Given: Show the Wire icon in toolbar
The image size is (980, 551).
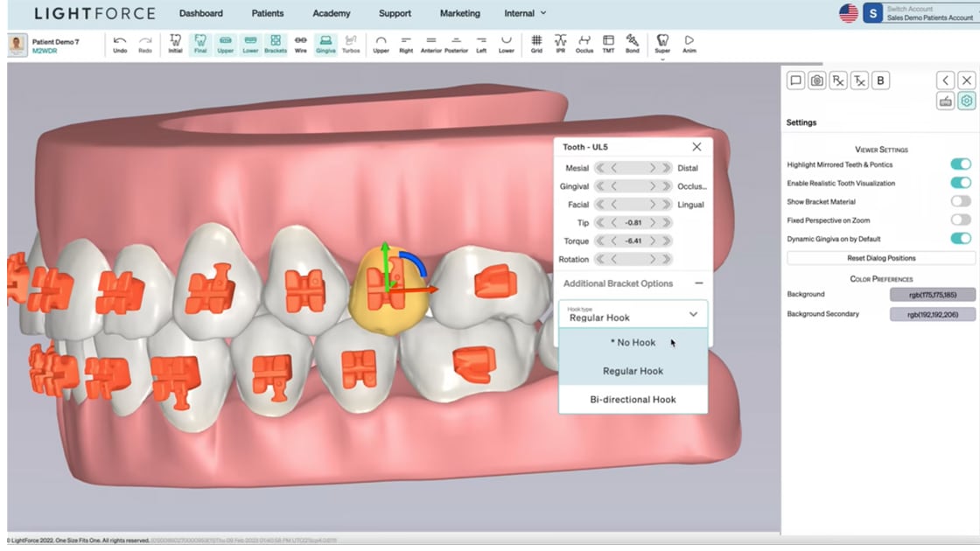Looking at the screenshot, I should 300,44.
